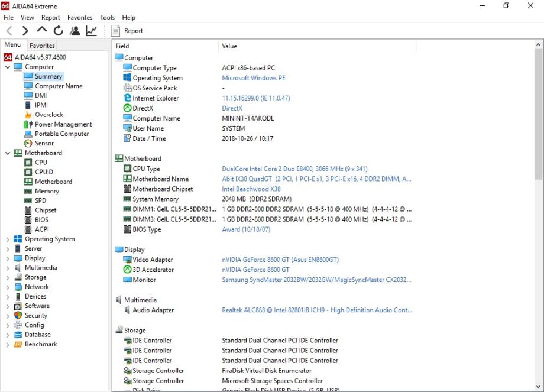
Task: Expand the Operating System node
Action: [x=8, y=239]
